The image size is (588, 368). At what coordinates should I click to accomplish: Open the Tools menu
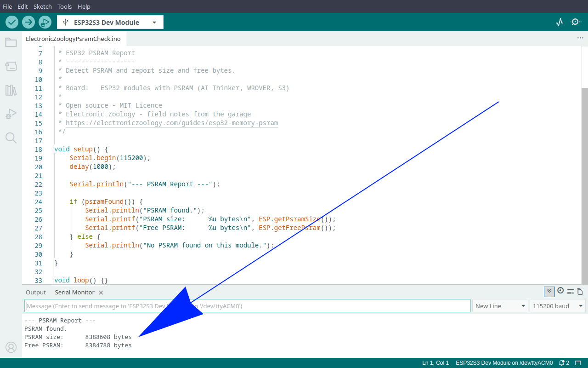click(64, 6)
